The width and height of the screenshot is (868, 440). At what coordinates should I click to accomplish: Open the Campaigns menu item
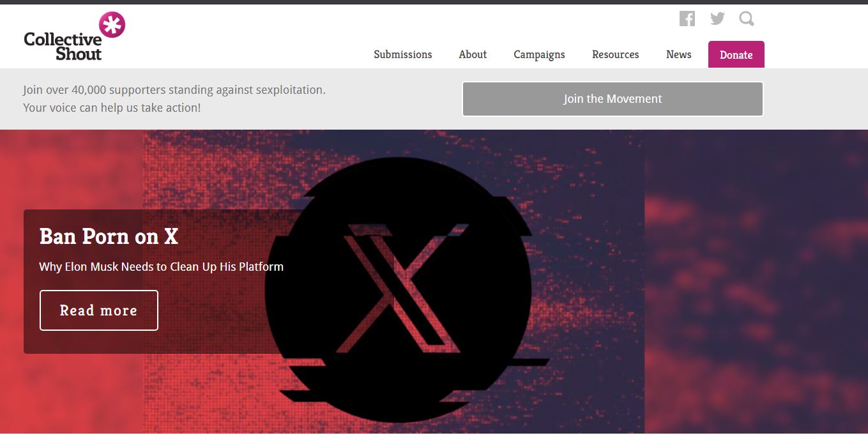tap(539, 55)
